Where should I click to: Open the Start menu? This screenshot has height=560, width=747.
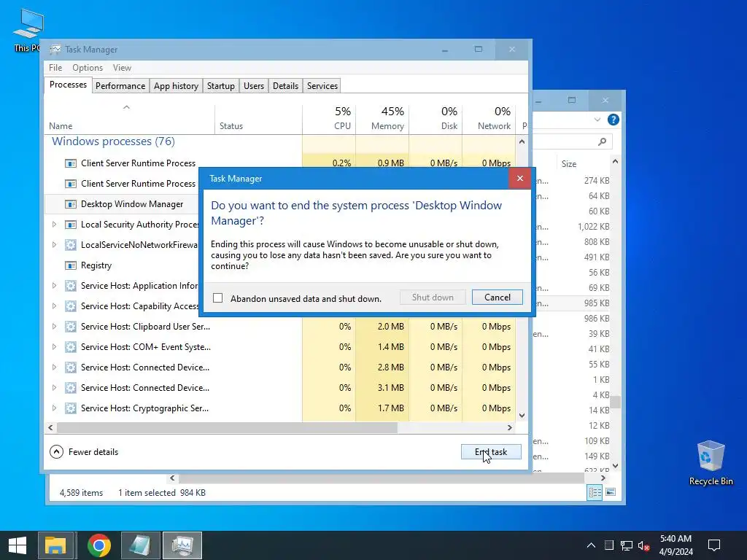[18, 545]
